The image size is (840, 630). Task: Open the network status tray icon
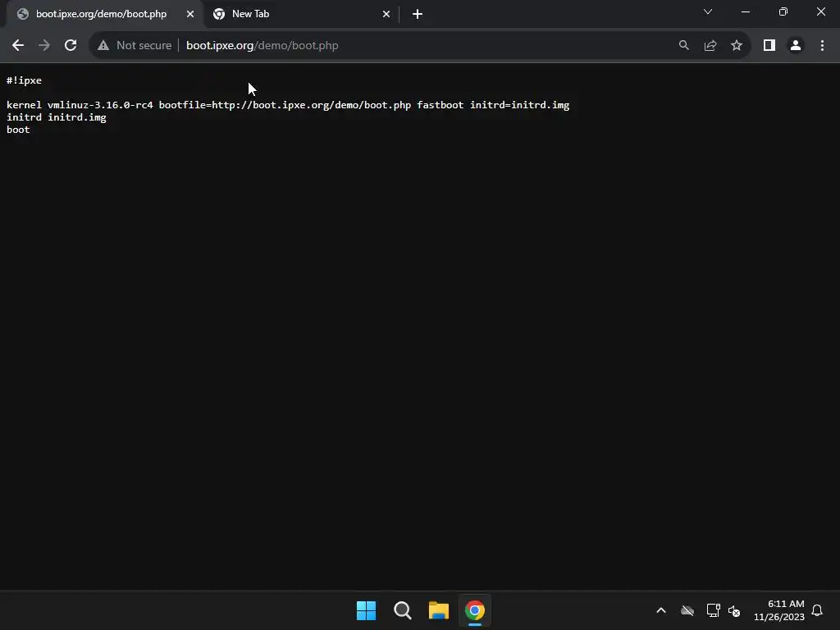[x=713, y=610]
